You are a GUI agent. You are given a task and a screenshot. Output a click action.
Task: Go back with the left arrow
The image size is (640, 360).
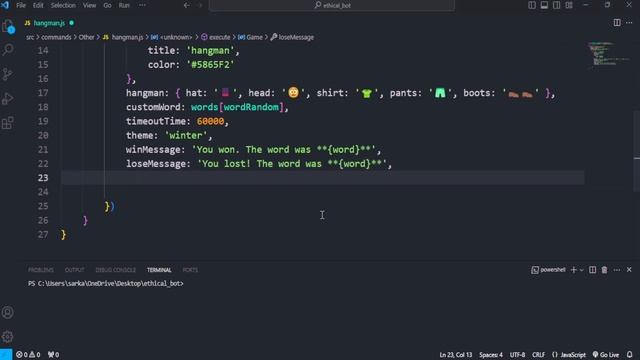click(x=187, y=5)
